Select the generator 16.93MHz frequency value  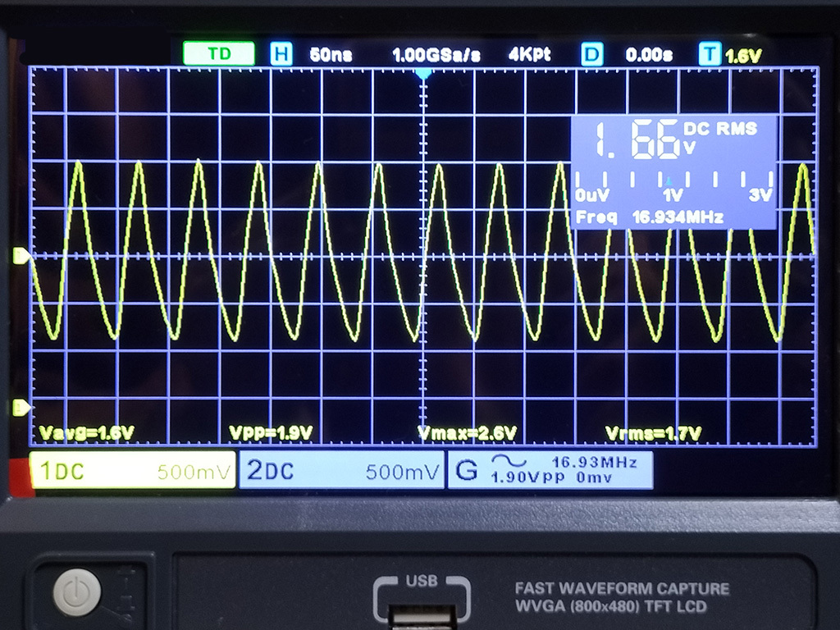(x=594, y=462)
